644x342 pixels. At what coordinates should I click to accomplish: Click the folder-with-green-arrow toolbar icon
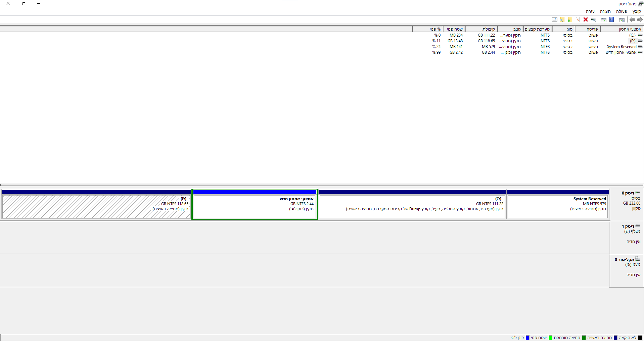pos(570,20)
